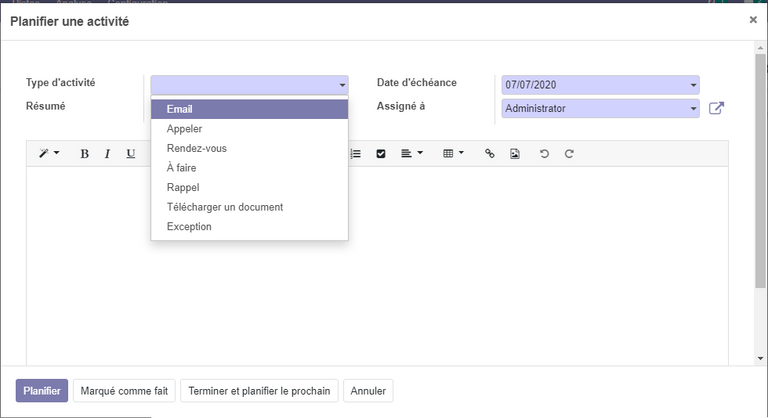Screen dimensions: 768x418
Task: Click the Planifier button
Action: click(42, 391)
